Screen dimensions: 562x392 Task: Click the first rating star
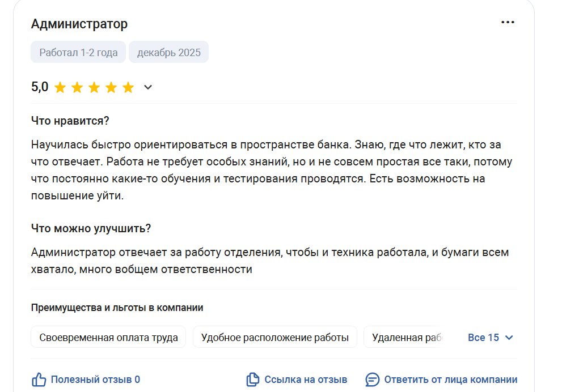60,87
